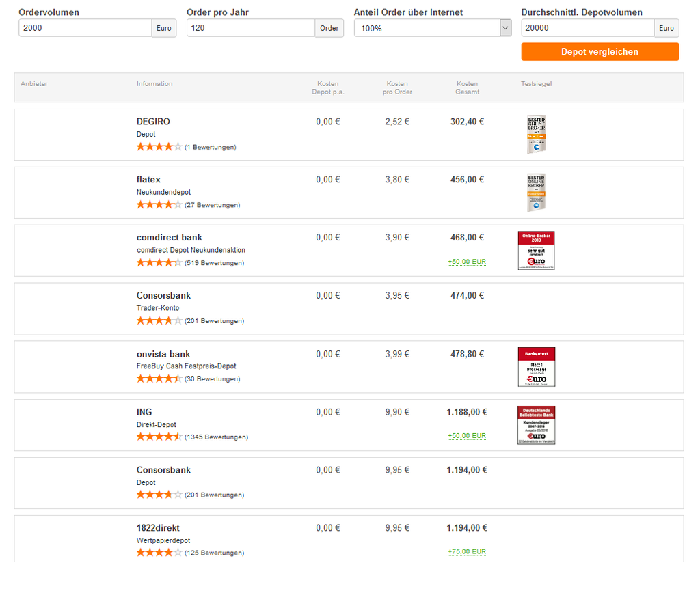Screen dimensions: 700x593
Task: Click DEGIRO best online broker test seal
Action: pyautogui.click(x=537, y=135)
